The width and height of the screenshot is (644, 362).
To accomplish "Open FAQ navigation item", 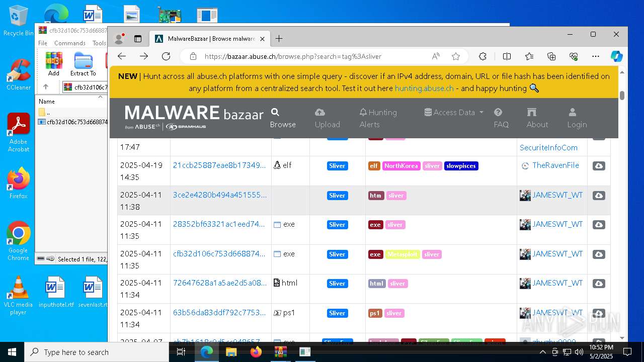I will (501, 118).
